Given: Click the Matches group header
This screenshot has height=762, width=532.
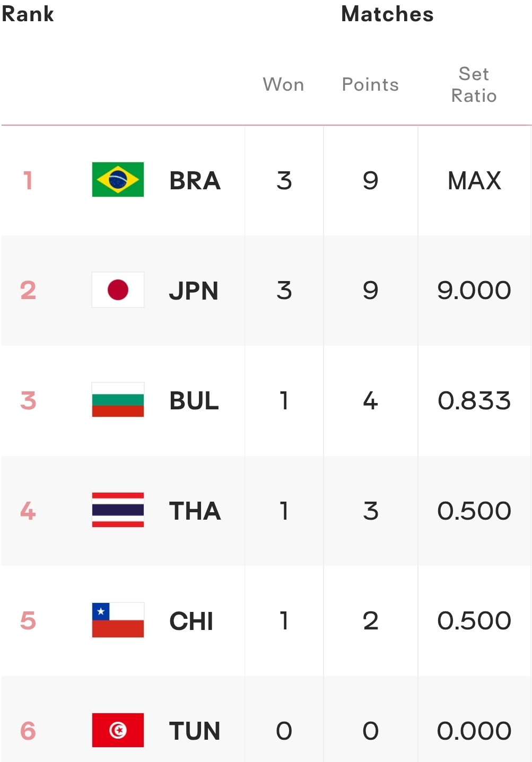Looking at the screenshot, I should (387, 14).
